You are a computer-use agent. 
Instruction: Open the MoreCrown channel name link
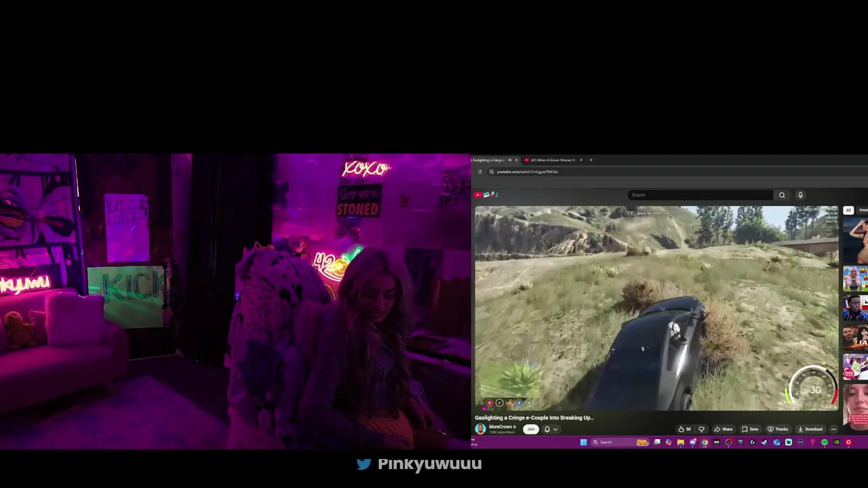[500, 427]
